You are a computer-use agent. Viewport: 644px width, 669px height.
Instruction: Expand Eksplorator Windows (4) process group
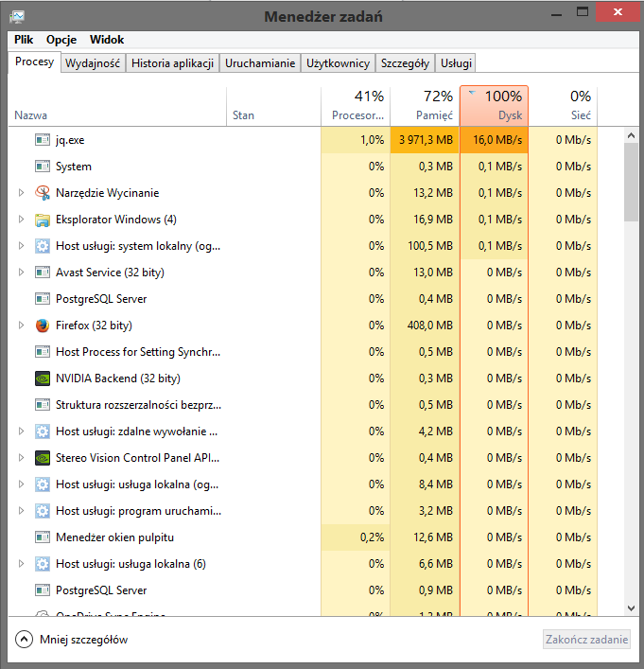(x=22, y=220)
